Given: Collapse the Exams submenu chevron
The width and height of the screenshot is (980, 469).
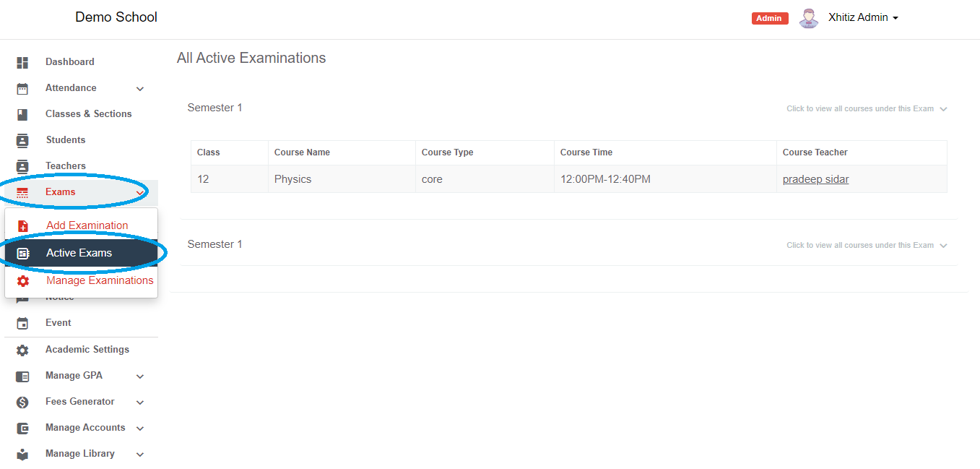Looking at the screenshot, I should (x=140, y=193).
